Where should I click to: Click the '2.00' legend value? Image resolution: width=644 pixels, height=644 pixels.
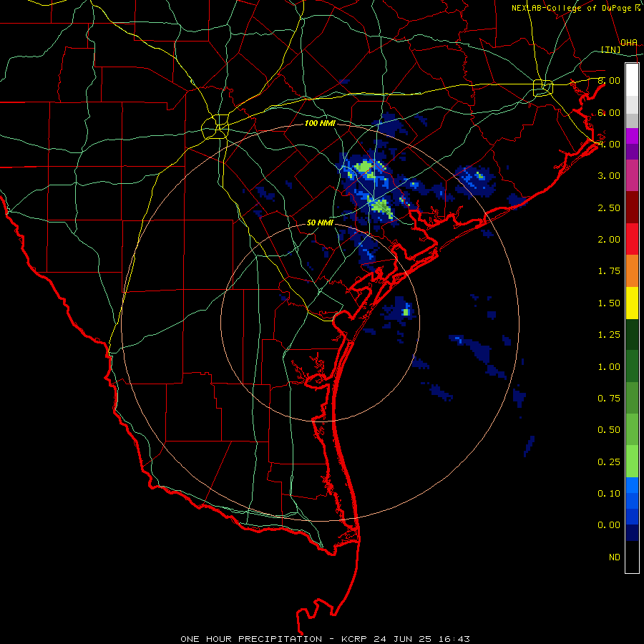(609, 240)
